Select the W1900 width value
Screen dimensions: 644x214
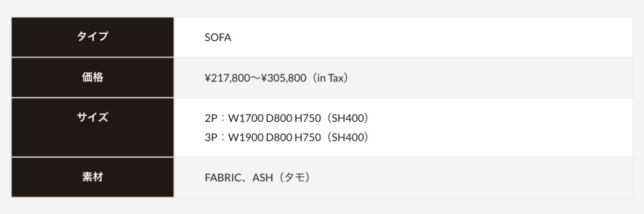(245, 137)
